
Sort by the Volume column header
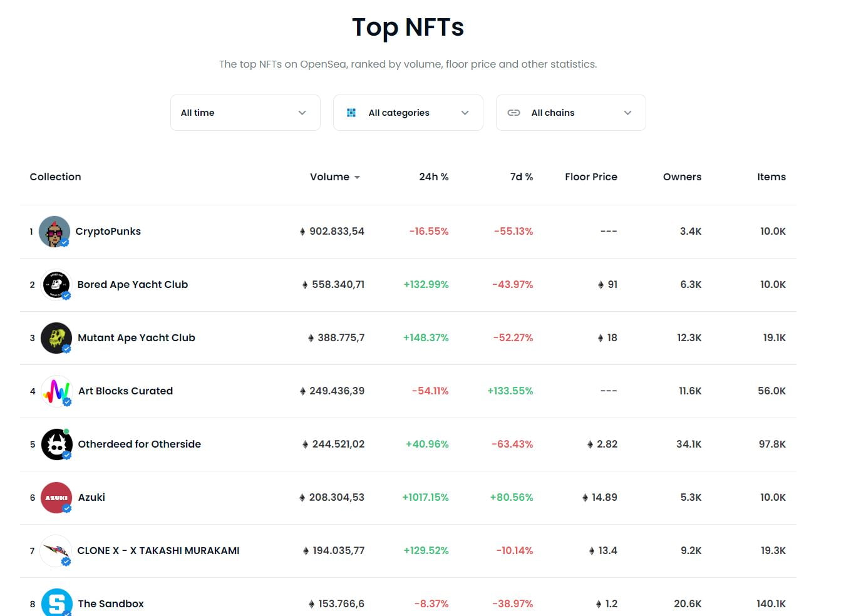coord(330,177)
